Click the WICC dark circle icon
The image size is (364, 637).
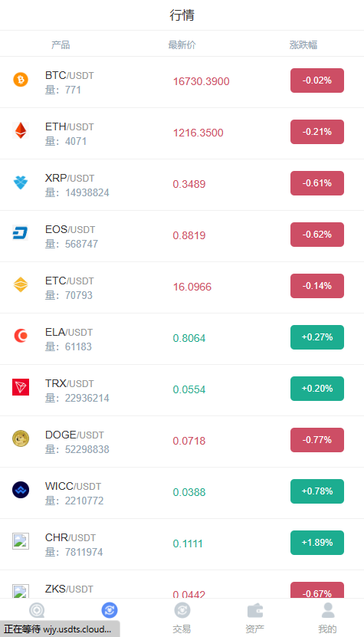tap(21, 490)
